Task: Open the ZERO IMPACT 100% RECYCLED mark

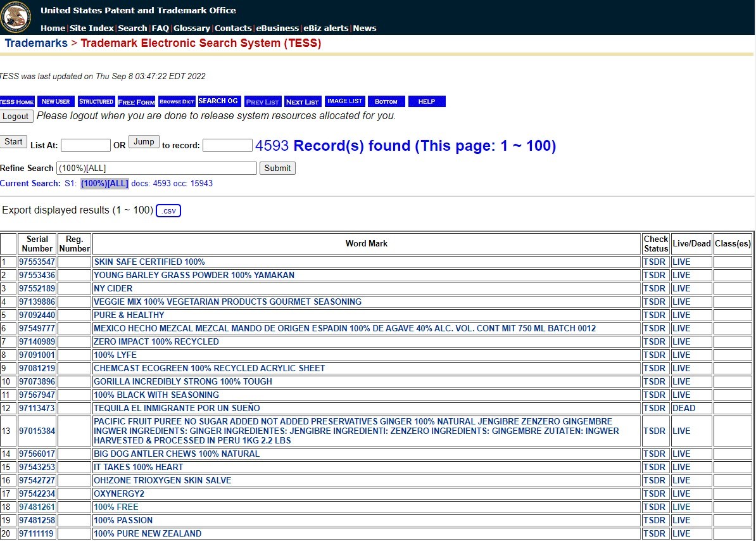Action: (x=156, y=341)
